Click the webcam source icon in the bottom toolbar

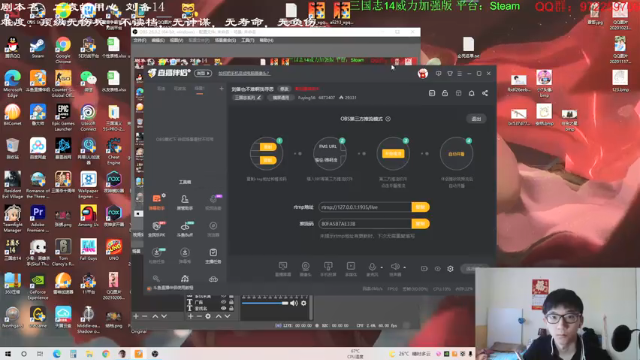tap(305, 267)
